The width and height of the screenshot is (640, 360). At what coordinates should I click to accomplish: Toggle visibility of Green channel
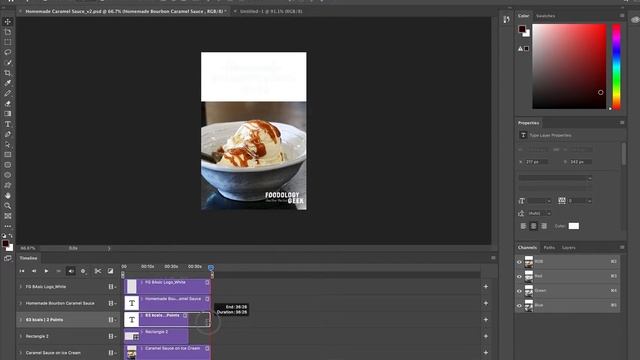point(519,291)
